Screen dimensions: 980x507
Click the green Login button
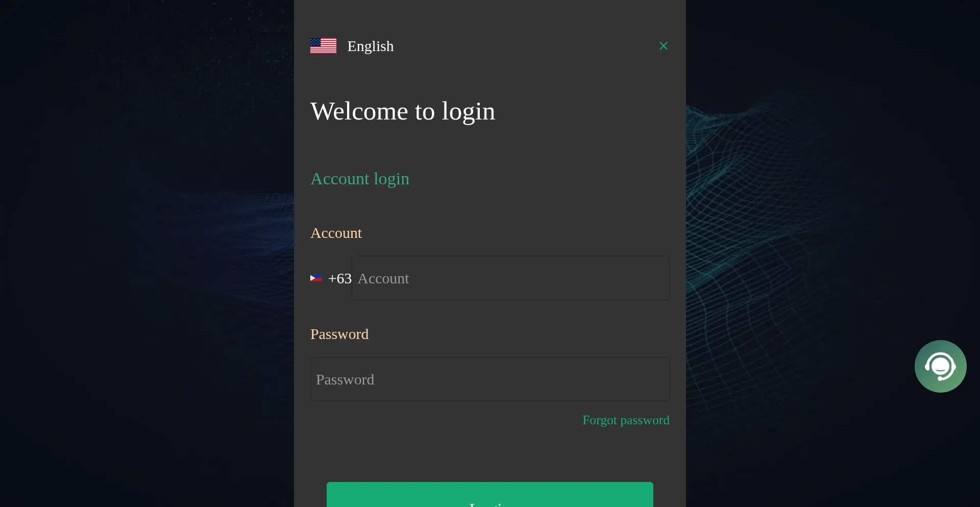pos(490,495)
